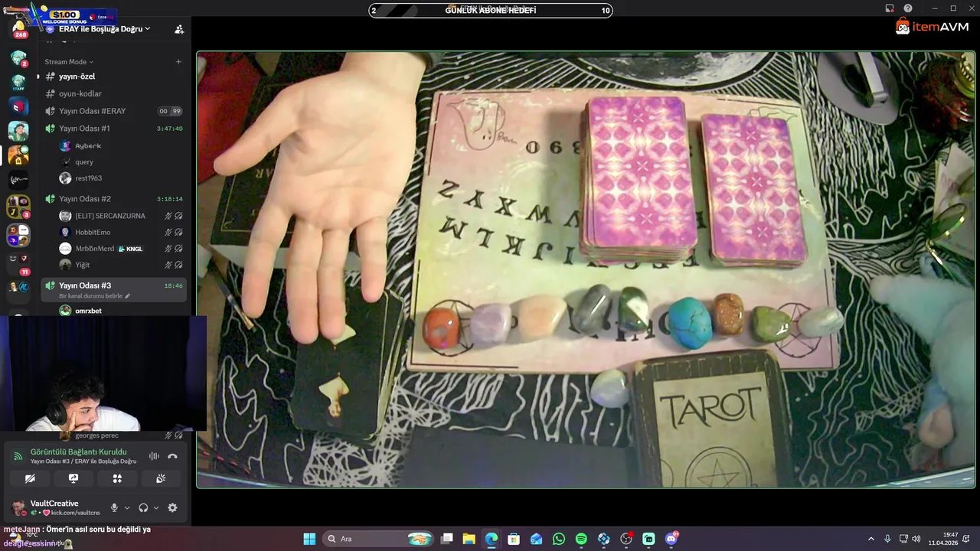Open Discord inbox icon in title bar

tap(890, 8)
